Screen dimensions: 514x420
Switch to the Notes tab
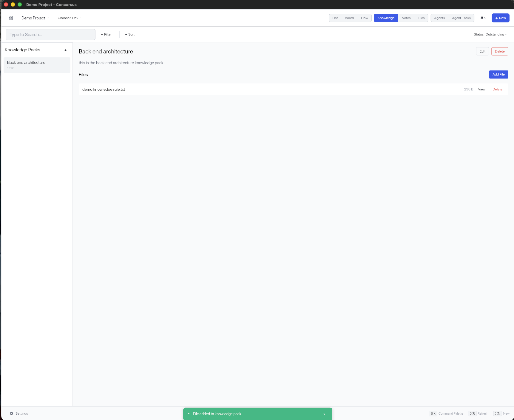click(x=406, y=18)
